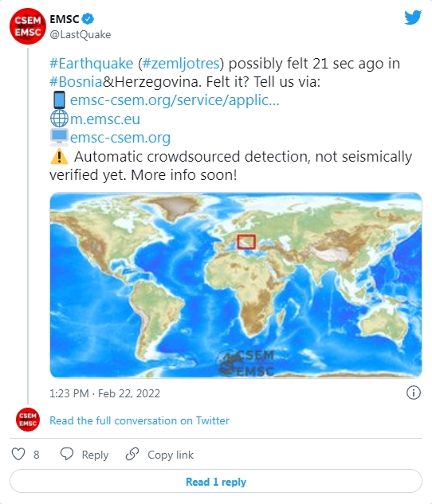Click the copy link chain icon
Image resolution: width=432 pixels, height=504 pixels.
point(132,454)
